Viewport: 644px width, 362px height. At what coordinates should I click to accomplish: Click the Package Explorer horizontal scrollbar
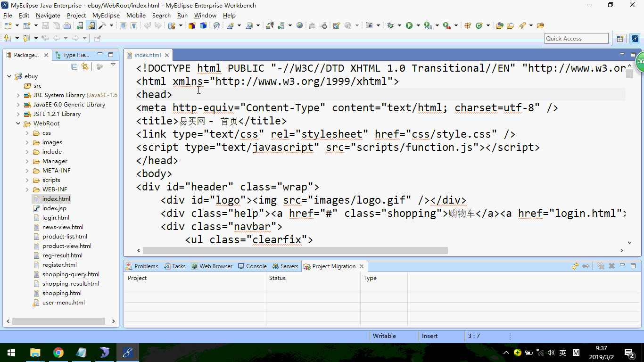point(58,321)
